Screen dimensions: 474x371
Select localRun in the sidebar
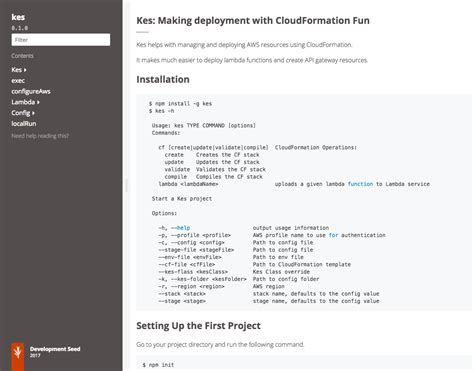pyautogui.click(x=24, y=124)
